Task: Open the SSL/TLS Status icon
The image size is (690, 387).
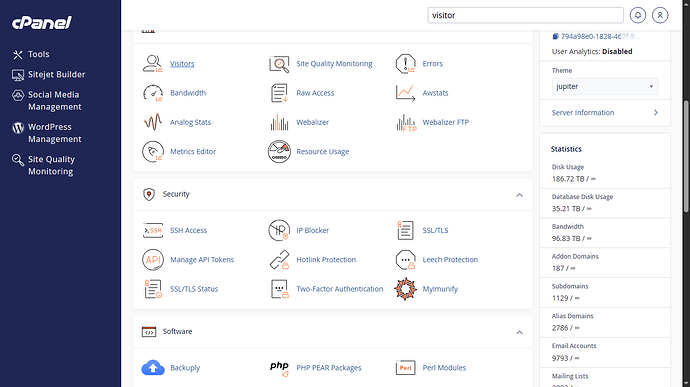Action: pyautogui.click(x=153, y=289)
